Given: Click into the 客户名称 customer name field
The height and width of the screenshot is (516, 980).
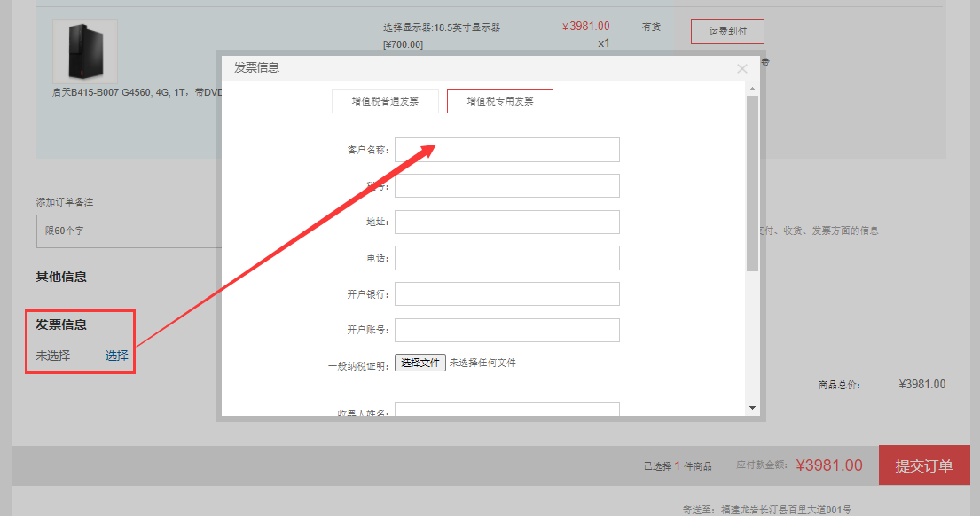Looking at the screenshot, I should (x=506, y=149).
